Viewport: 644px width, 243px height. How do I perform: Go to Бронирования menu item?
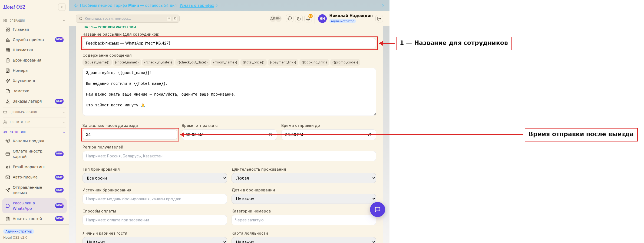pos(34,60)
